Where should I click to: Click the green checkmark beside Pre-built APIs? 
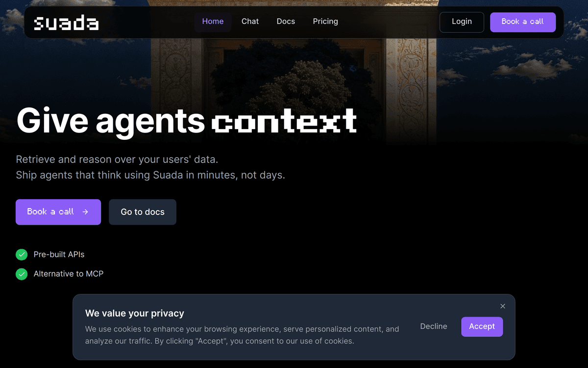22,255
